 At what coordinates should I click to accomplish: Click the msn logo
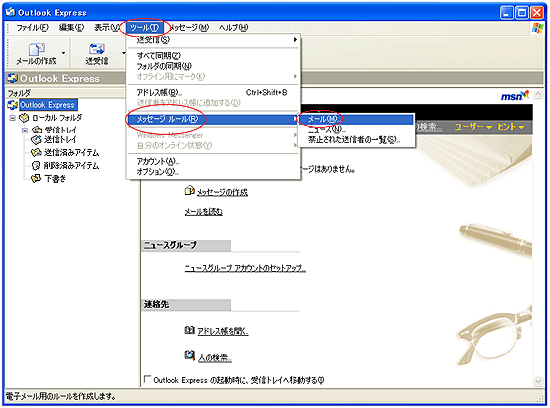pyautogui.click(x=515, y=96)
